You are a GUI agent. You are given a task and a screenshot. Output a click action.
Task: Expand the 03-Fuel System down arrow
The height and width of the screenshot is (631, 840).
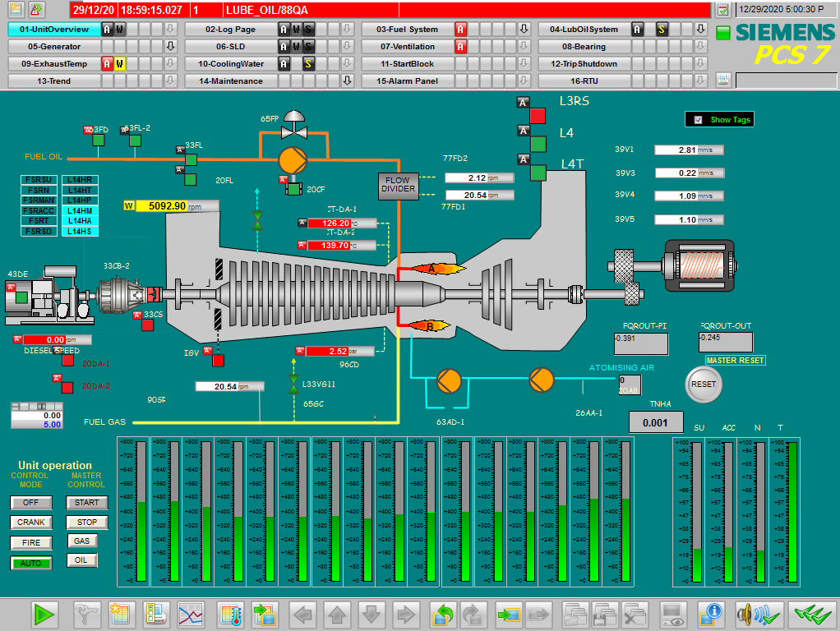(524, 29)
